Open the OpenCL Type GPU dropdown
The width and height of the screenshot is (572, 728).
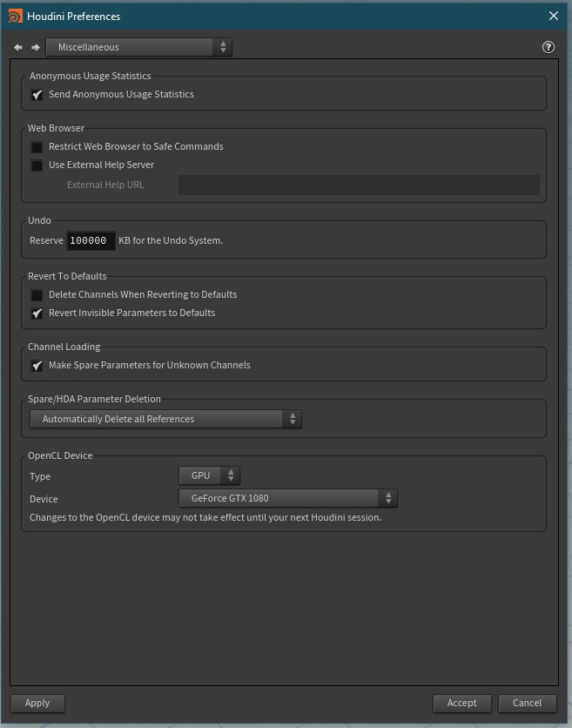pos(210,475)
